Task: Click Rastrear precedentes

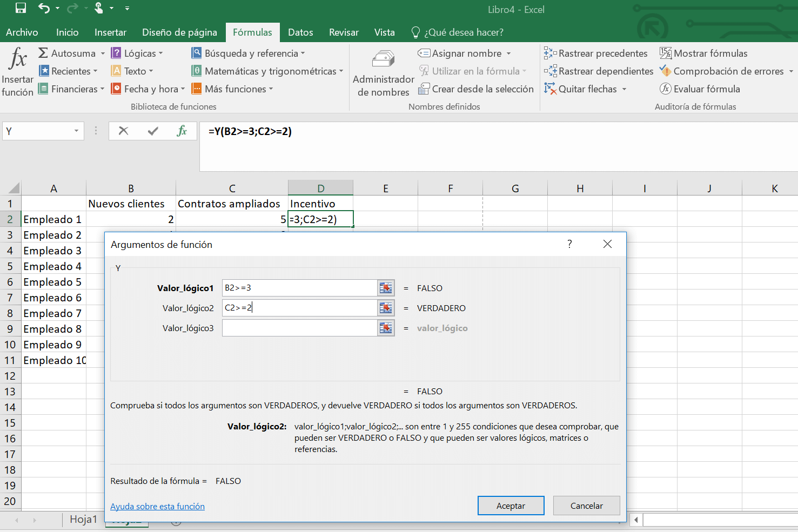Action: [x=595, y=53]
